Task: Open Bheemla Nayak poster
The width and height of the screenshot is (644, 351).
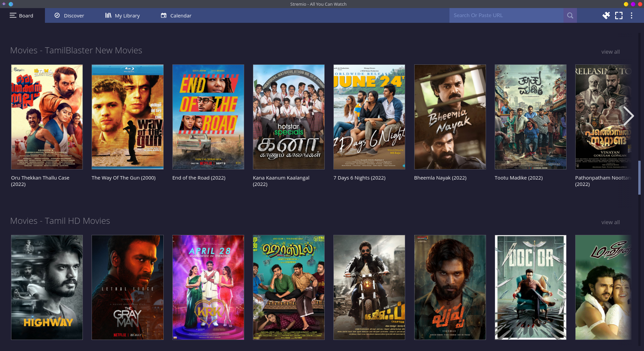Action: (450, 117)
